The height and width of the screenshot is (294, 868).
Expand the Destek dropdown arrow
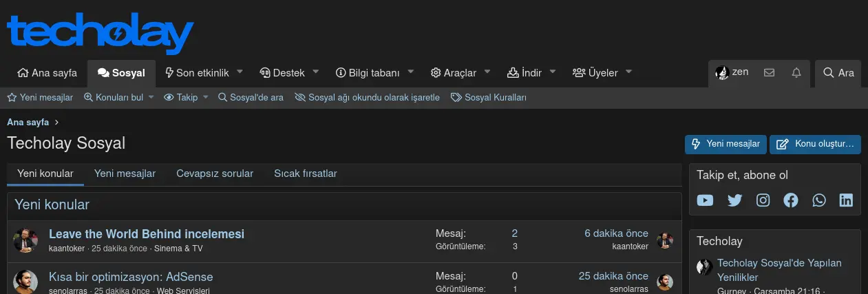pyautogui.click(x=316, y=72)
